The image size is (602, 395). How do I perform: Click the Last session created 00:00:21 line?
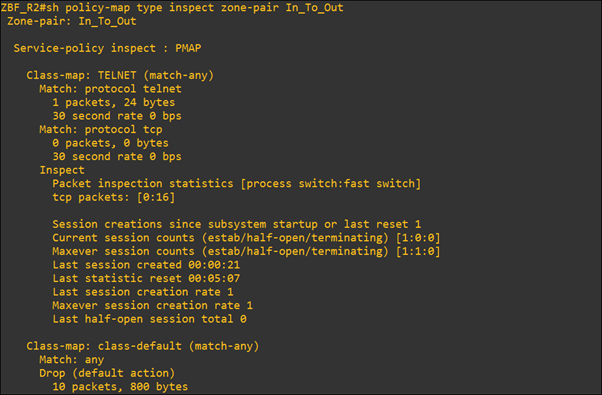(x=146, y=265)
